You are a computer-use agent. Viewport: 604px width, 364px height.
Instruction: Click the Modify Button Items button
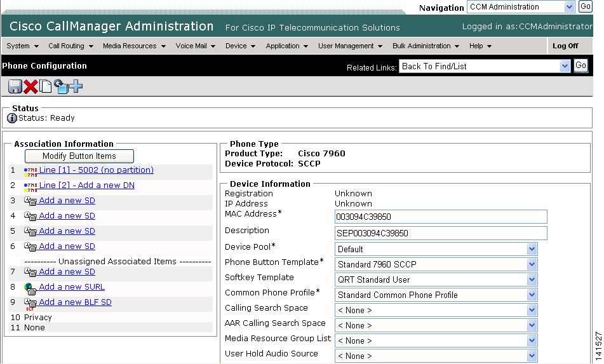pos(79,156)
